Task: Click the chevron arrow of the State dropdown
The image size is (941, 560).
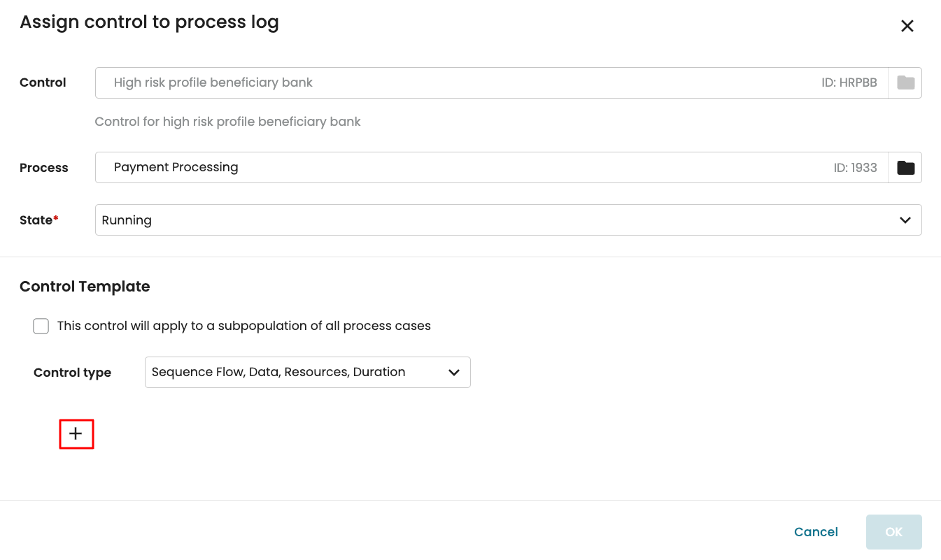Action: pyautogui.click(x=905, y=220)
